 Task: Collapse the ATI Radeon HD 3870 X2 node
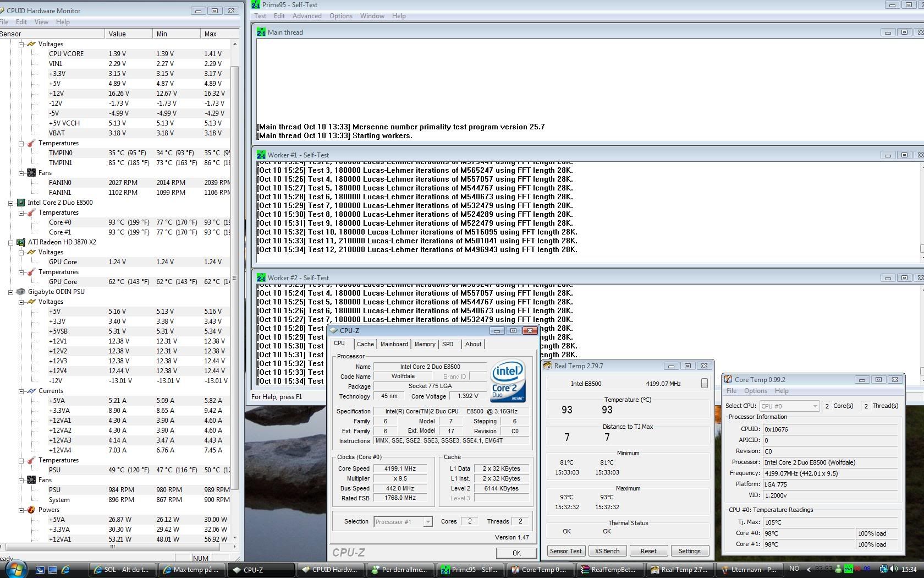10,242
